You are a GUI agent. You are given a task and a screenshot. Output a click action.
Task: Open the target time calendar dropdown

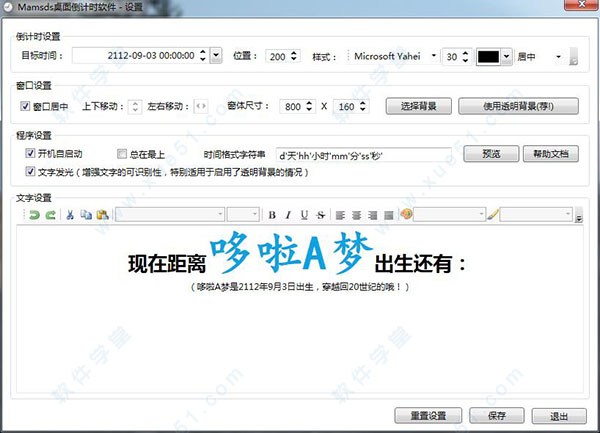click(x=216, y=55)
